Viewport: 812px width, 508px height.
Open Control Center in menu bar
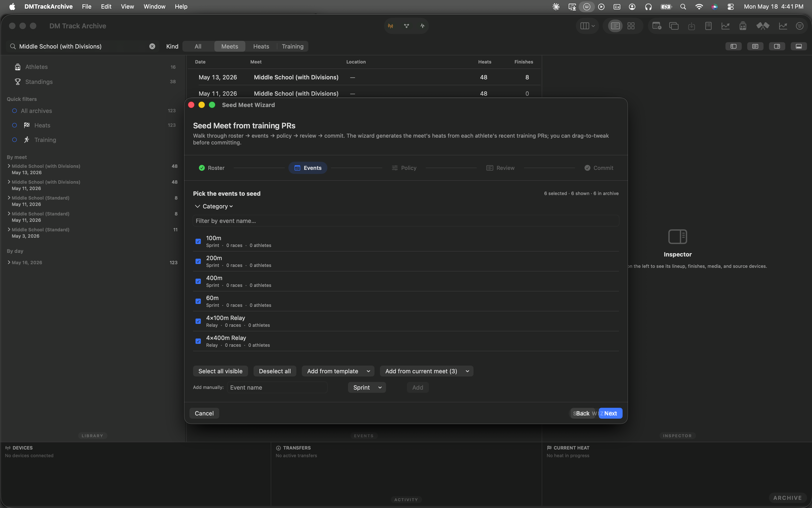(730, 7)
